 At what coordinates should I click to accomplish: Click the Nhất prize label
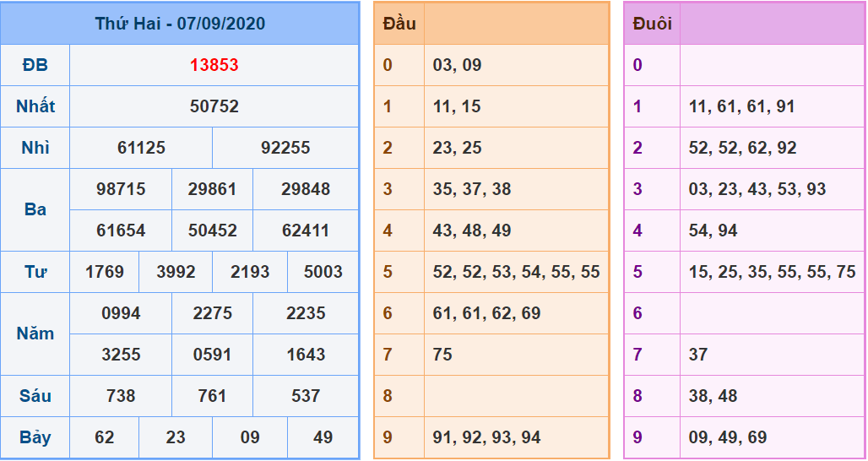[35, 106]
